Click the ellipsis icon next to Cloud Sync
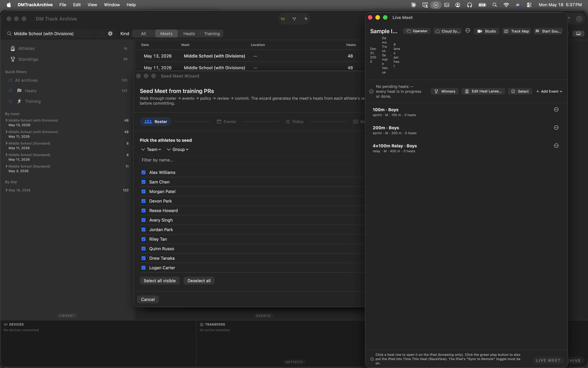 [x=468, y=31]
